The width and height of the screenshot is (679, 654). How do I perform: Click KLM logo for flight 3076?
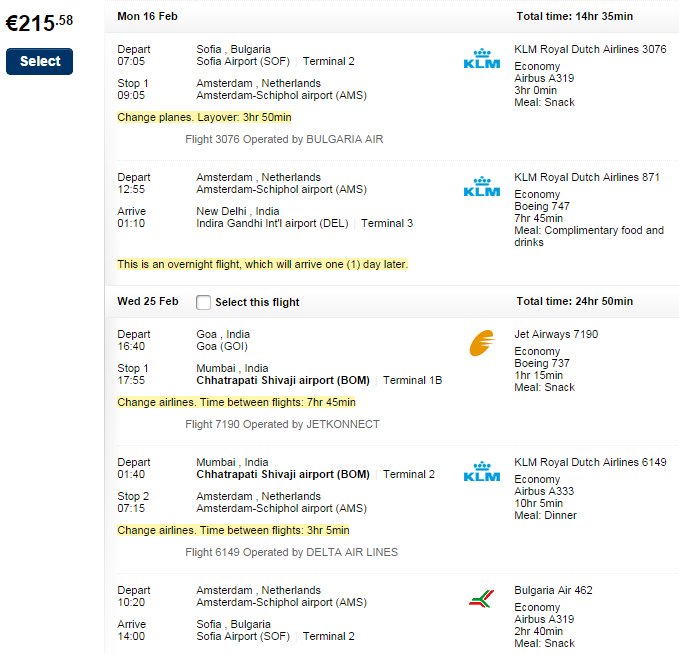482,60
